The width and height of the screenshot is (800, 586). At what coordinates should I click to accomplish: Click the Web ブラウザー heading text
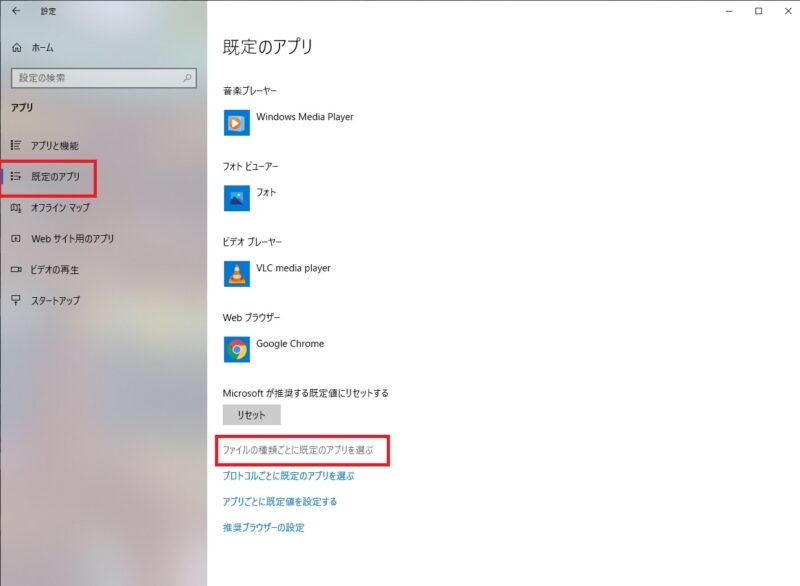tap(251, 317)
